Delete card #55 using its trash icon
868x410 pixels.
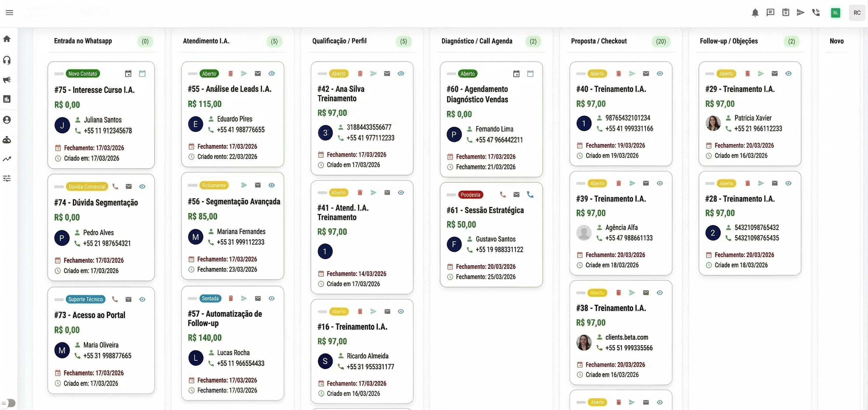click(231, 74)
